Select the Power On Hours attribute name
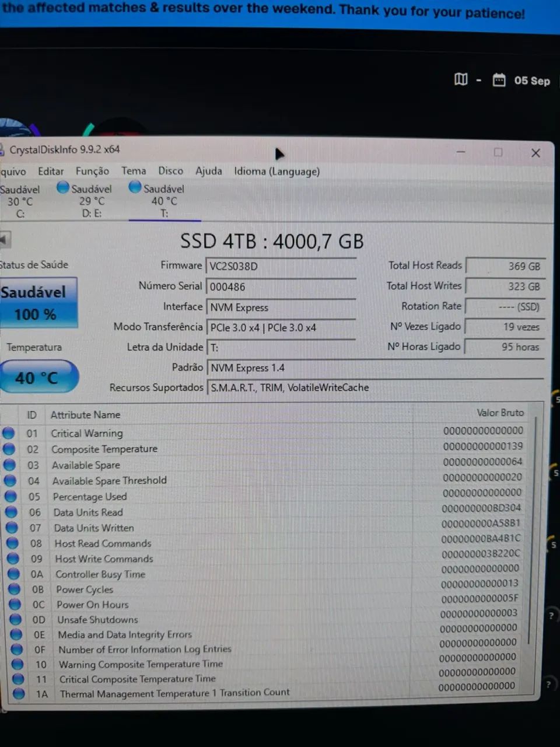Image resolution: width=560 pixels, height=747 pixels. (93, 605)
